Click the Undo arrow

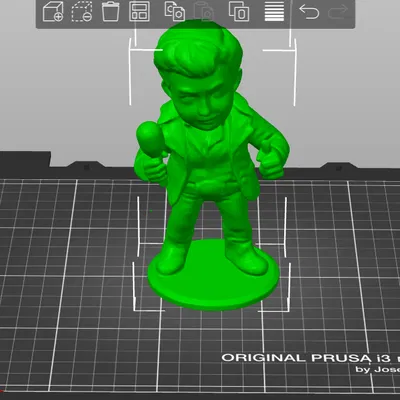(309, 12)
